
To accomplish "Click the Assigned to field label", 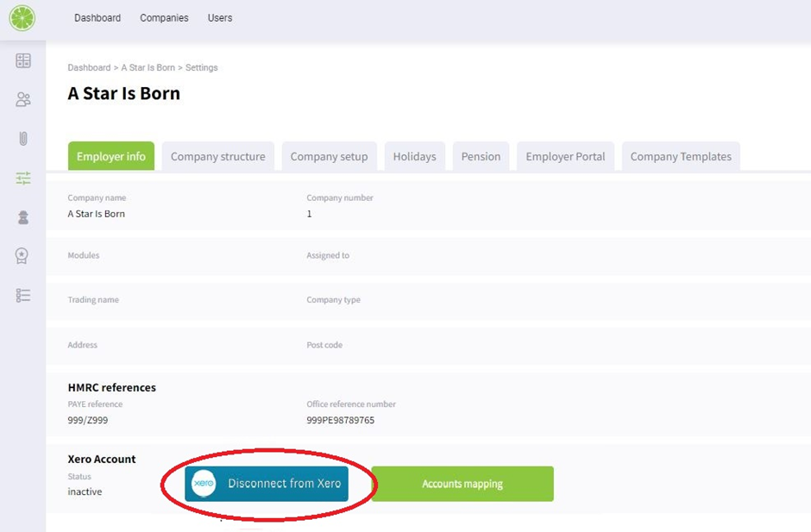I will click(x=328, y=255).
